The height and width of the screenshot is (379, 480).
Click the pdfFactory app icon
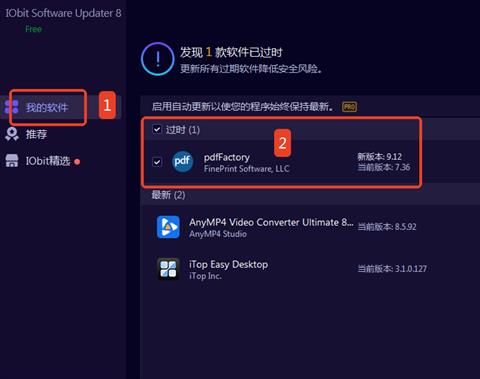tap(182, 162)
